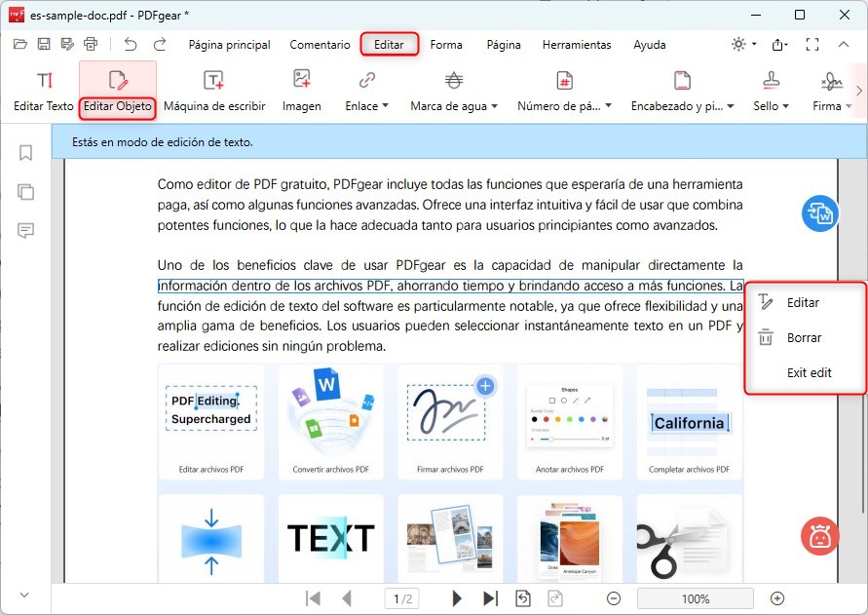Click the Firmar archivos PDF thumbnail
Image resolution: width=868 pixels, height=615 pixels.
coord(450,422)
